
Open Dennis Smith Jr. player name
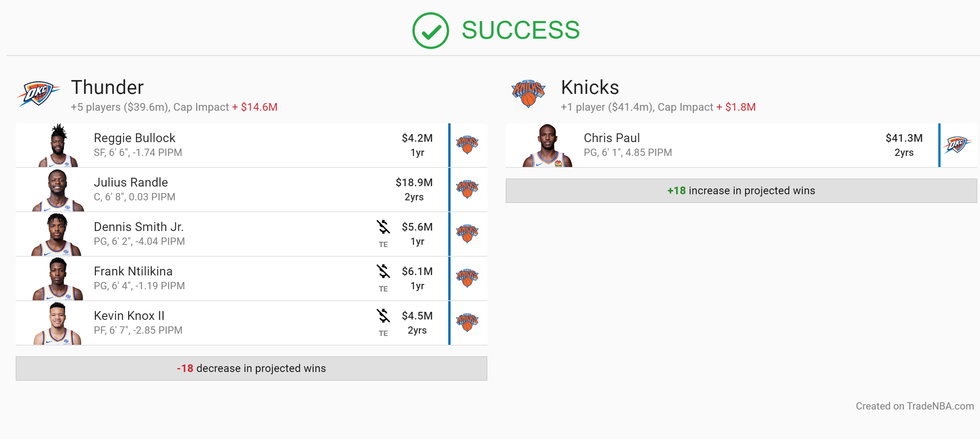coord(139,227)
